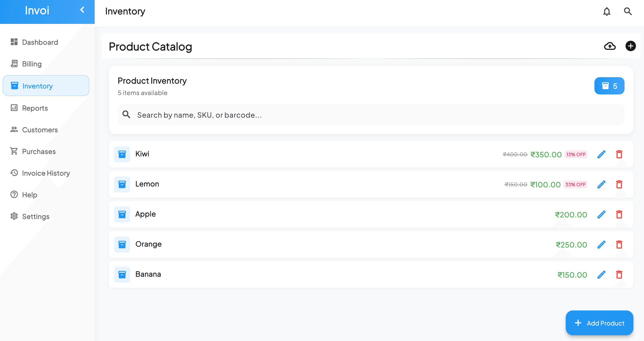The width and height of the screenshot is (644, 341).
Task: Expand the Product Catalog plus button
Action: [x=631, y=46]
